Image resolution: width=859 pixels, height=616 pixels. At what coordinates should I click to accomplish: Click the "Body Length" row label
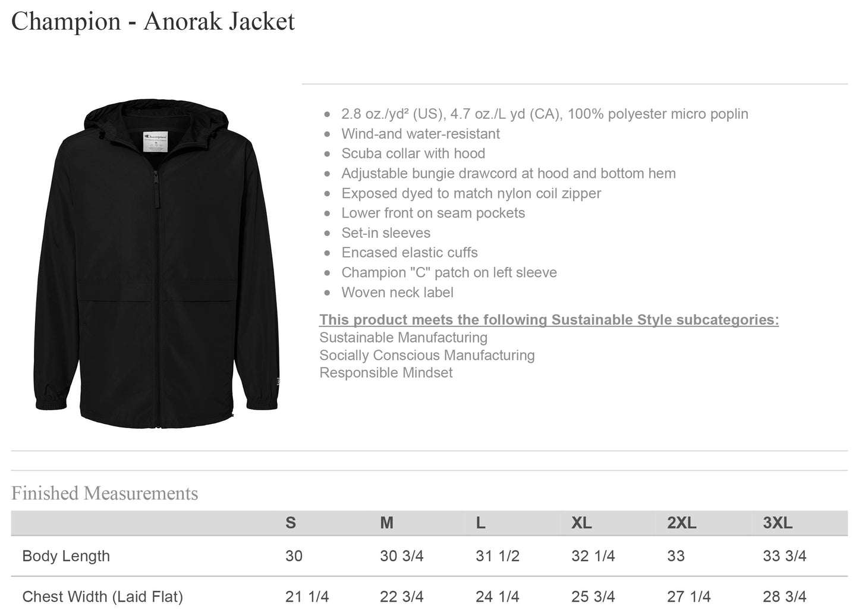(66, 556)
